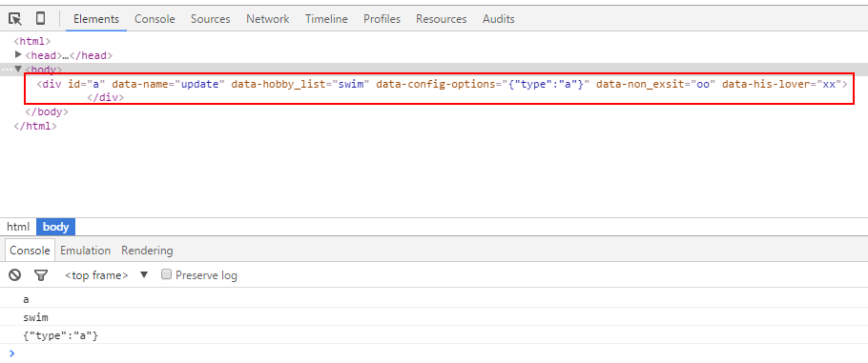868x363 pixels.
Task: Select the drawer Console tab
Action: click(x=30, y=251)
